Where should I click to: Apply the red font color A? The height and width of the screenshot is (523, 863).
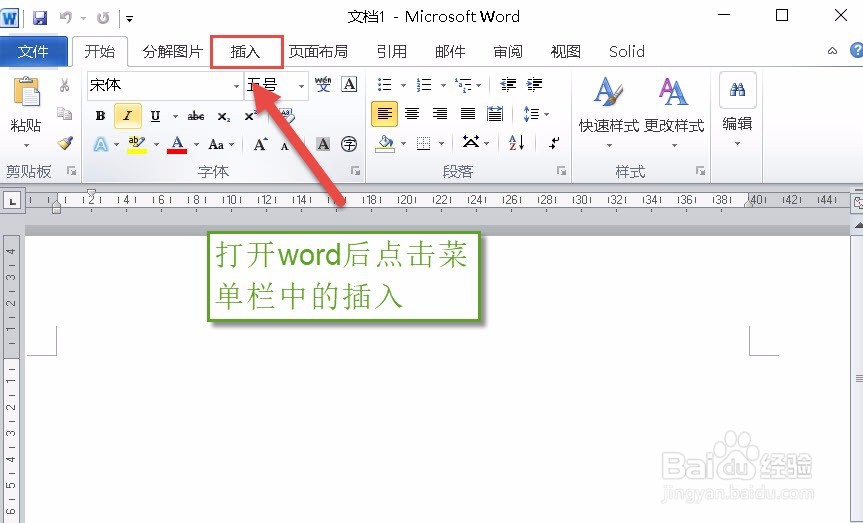[x=177, y=144]
